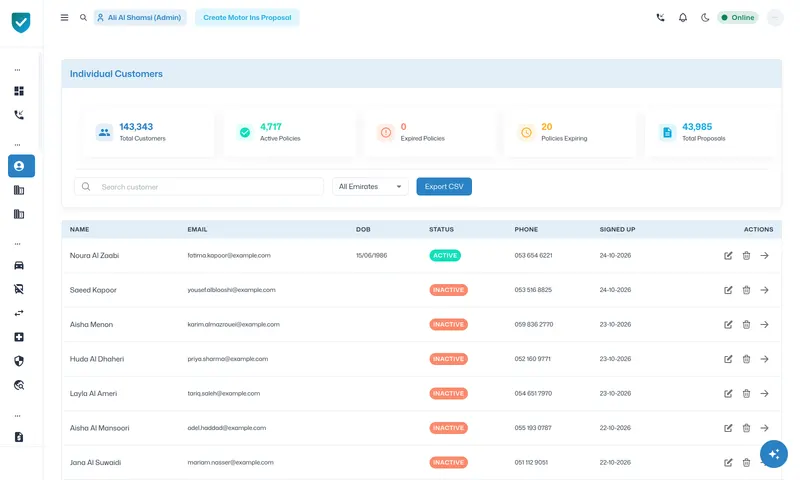Viewport: 800px width, 480px height.
Task: Click Ali Al Shamsi (Admin) user chip
Action: 140,17
